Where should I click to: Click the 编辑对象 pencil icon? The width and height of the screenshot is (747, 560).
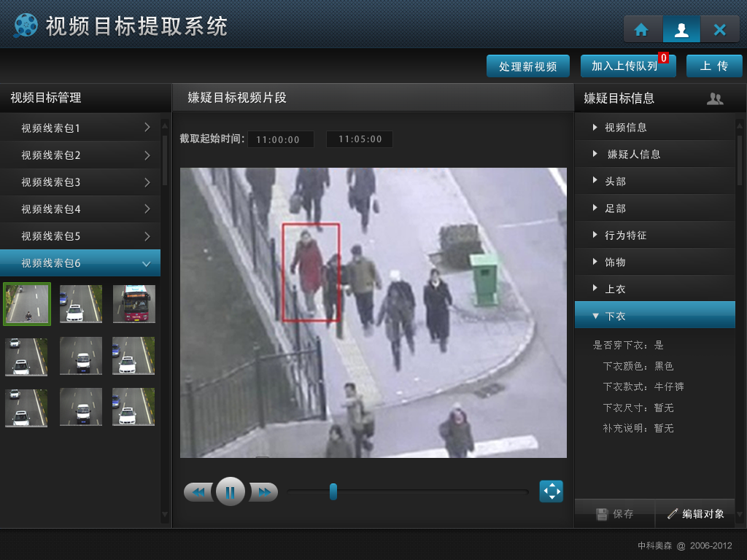[672, 513]
